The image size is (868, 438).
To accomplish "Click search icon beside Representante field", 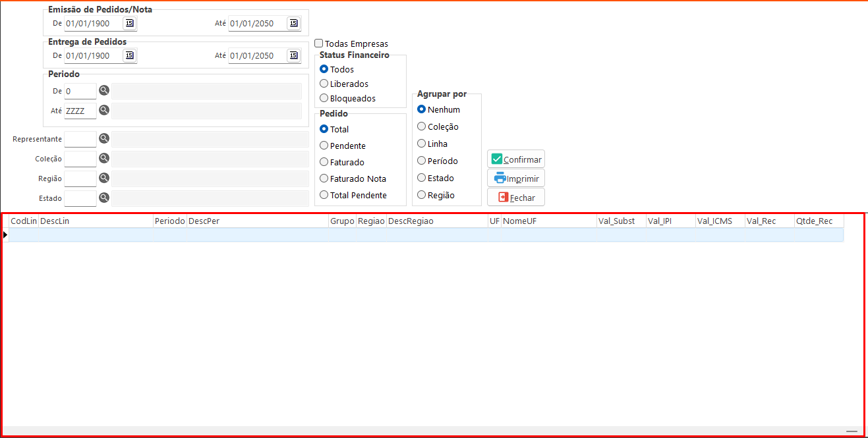I will pyautogui.click(x=104, y=139).
